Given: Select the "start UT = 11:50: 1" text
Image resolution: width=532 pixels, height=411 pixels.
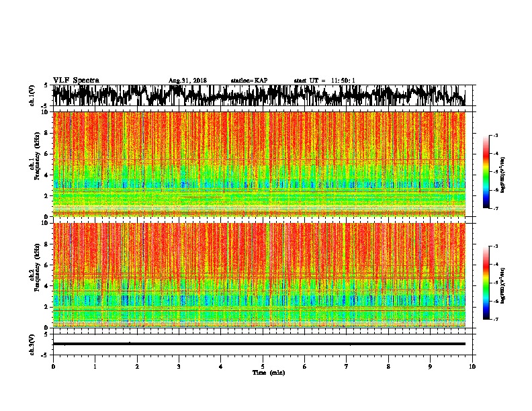Looking at the screenshot, I should 324,81.
